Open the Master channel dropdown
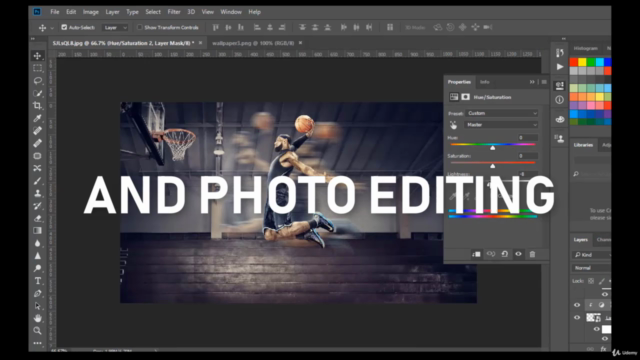Image resolution: width=640 pixels, height=360 pixels. 501,125
